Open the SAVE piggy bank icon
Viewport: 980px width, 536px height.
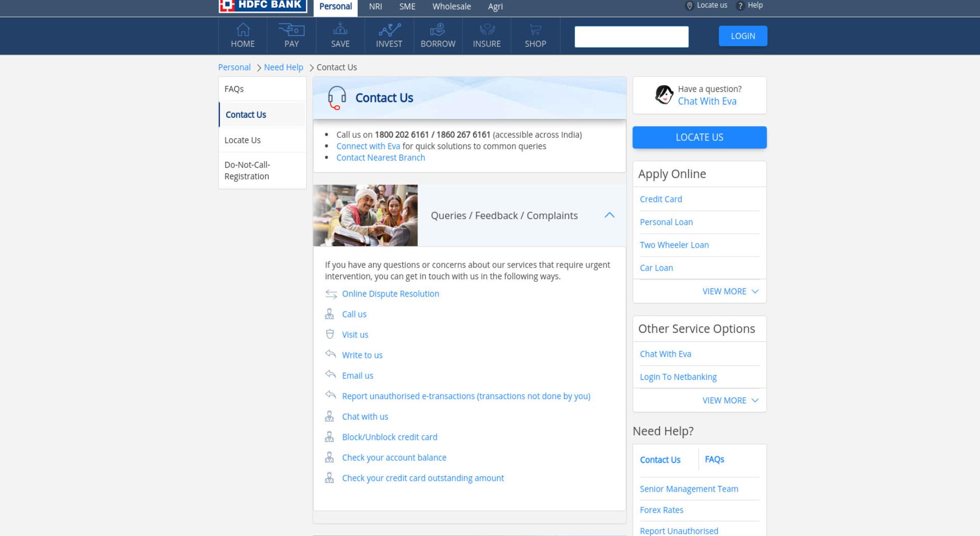point(340,30)
